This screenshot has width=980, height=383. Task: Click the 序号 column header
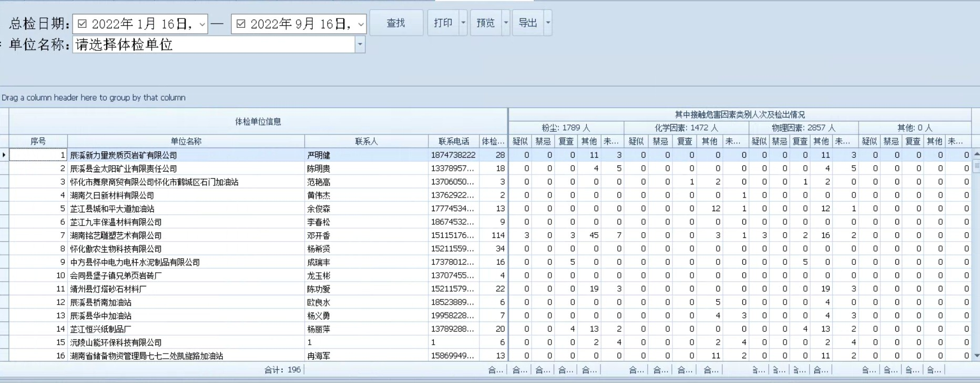pos(38,141)
